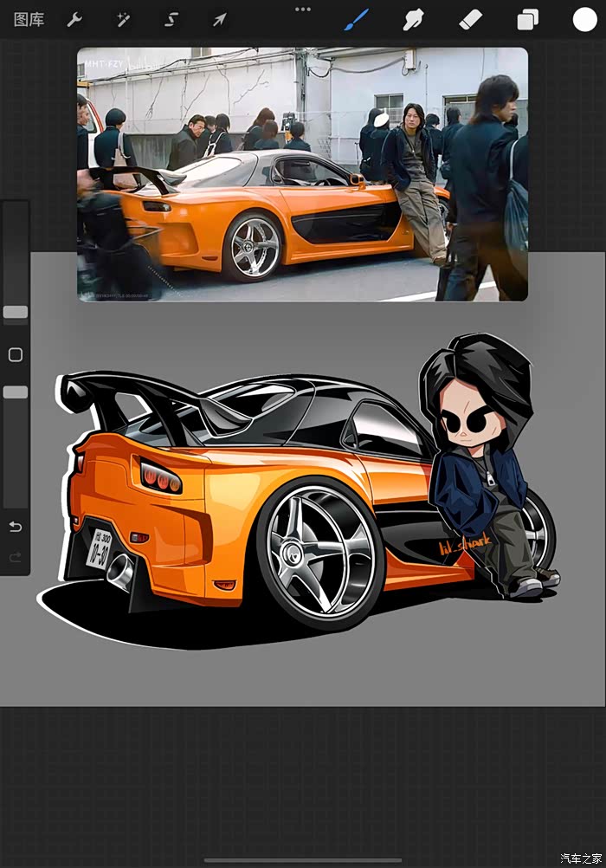Click the lil_shark signature on the drawing
The width and height of the screenshot is (606, 868).
tap(465, 545)
